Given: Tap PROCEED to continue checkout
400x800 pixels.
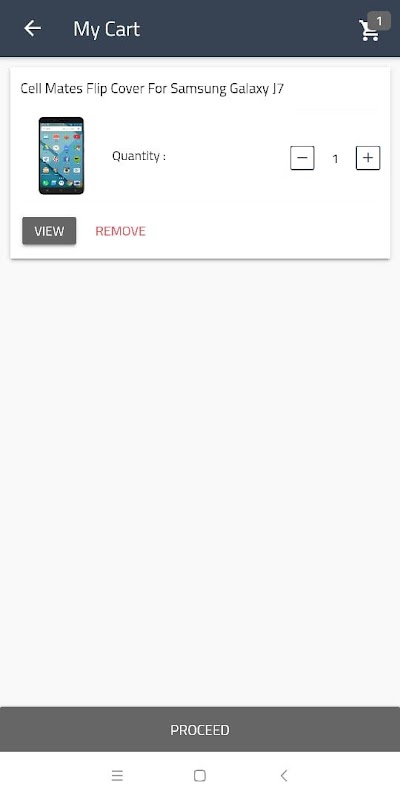Looking at the screenshot, I should pyautogui.click(x=200, y=730).
